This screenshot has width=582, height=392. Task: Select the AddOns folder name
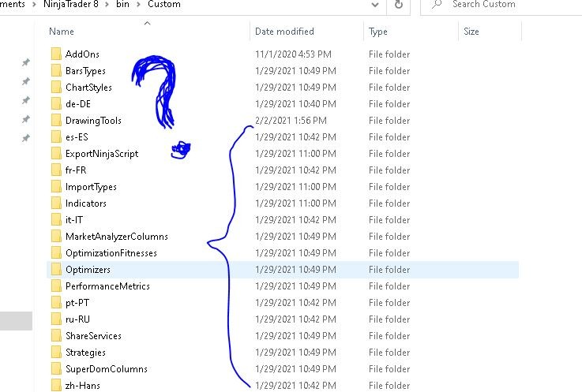(82, 54)
